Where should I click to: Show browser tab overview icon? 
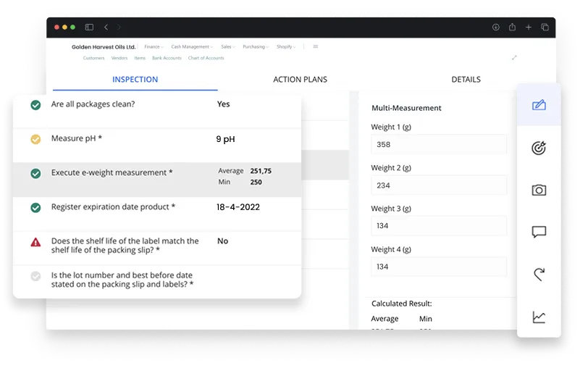point(545,27)
